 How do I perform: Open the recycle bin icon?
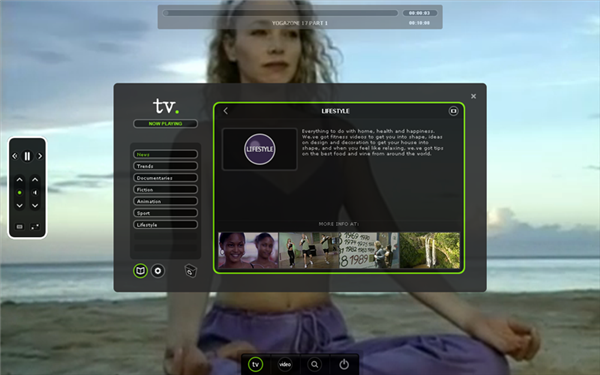pyautogui.click(x=191, y=271)
